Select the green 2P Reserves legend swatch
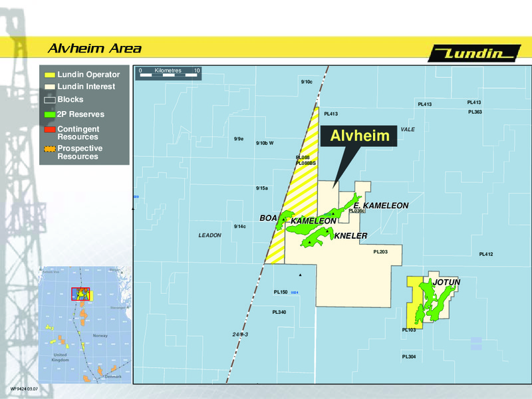Viewport: 532px width, 399px height. (49, 114)
